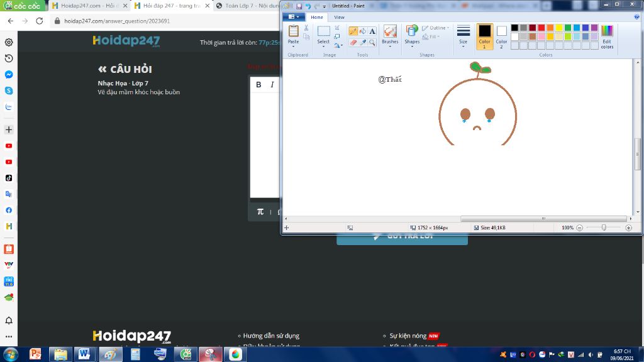Select the Hỏi đáp 247 trang trả lời tab
644x362 pixels.
(172, 6)
